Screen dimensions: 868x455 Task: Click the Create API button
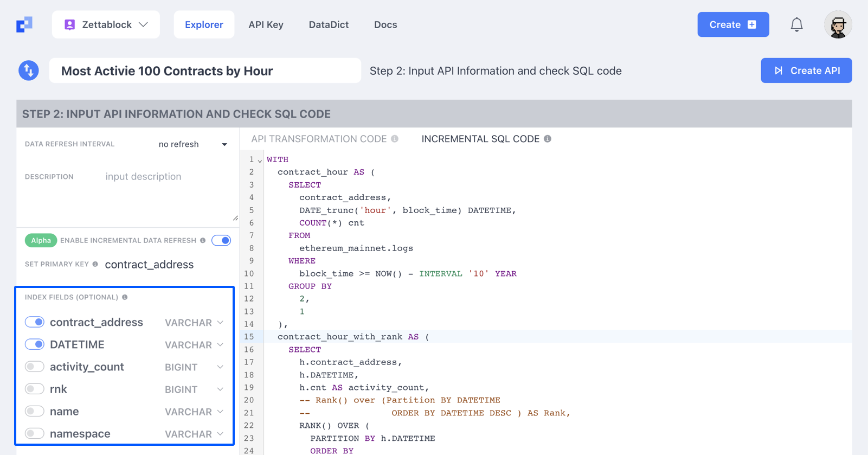806,71
